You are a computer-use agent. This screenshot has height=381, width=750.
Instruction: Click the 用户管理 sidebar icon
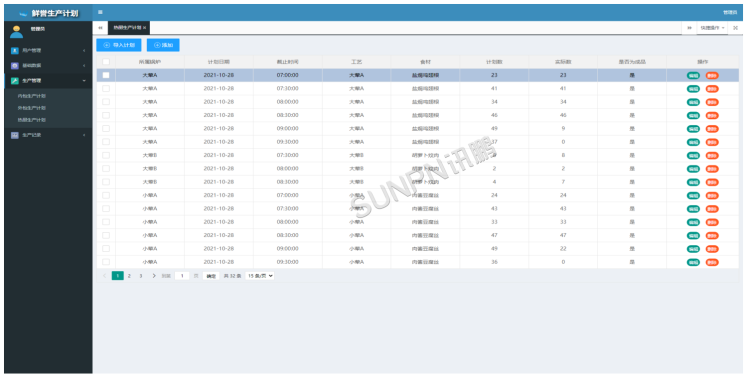click(15, 50)
